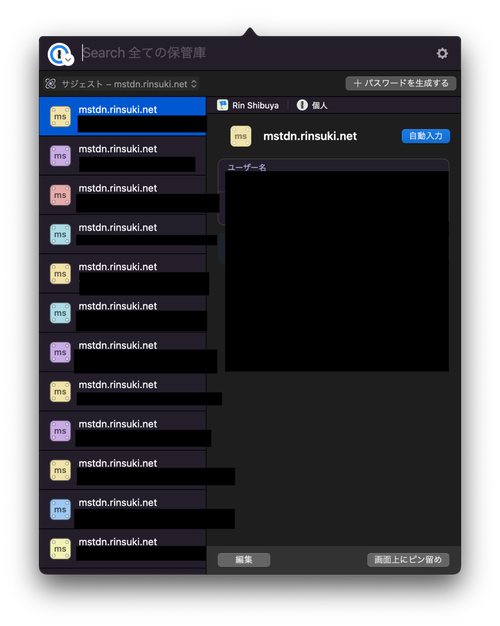Click the 画面上にピン留め button

[x=408, y=559]
